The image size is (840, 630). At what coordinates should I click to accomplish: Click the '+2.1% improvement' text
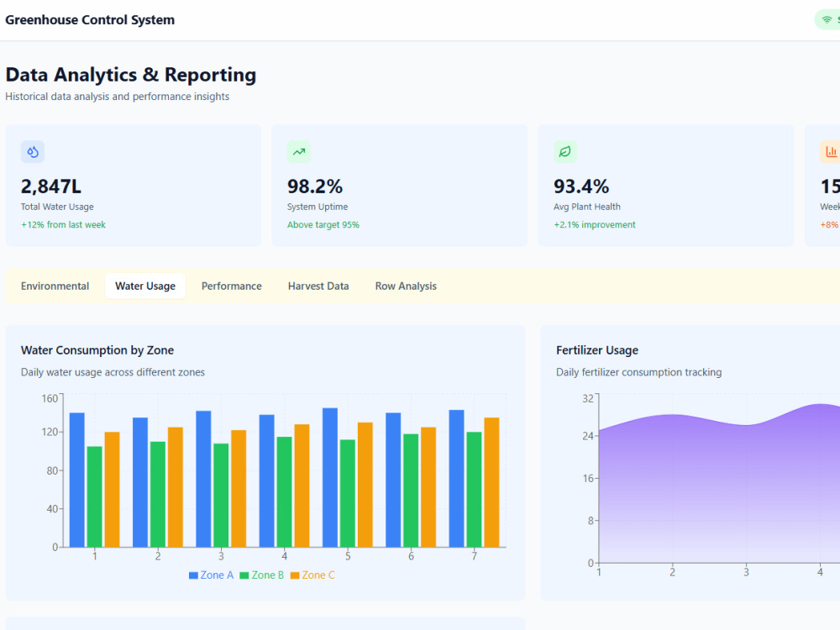(595, 225)
